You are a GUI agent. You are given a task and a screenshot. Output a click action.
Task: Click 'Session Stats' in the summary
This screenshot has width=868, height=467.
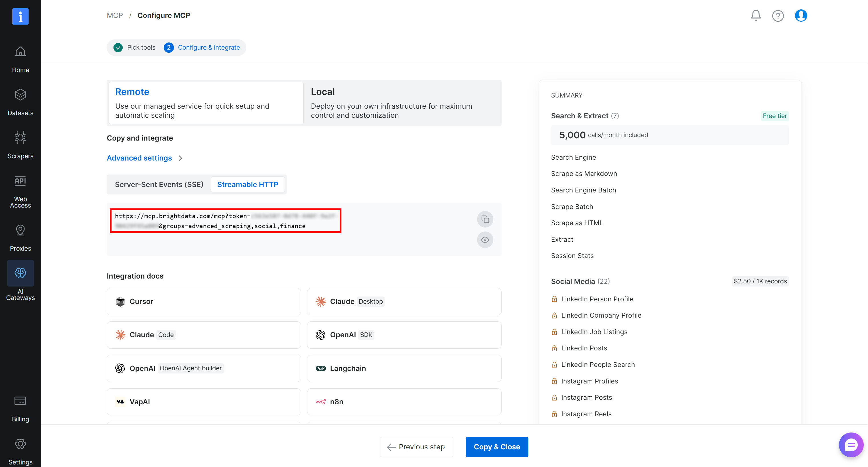[572, 256]
